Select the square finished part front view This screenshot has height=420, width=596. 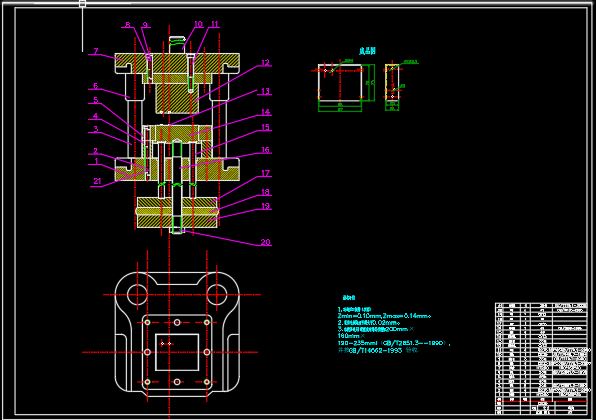point(340,82)
